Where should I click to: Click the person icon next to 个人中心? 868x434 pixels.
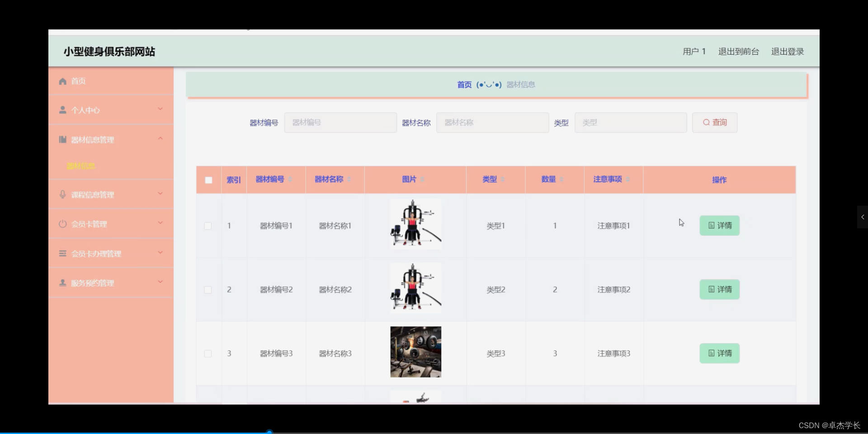point(62,109)
